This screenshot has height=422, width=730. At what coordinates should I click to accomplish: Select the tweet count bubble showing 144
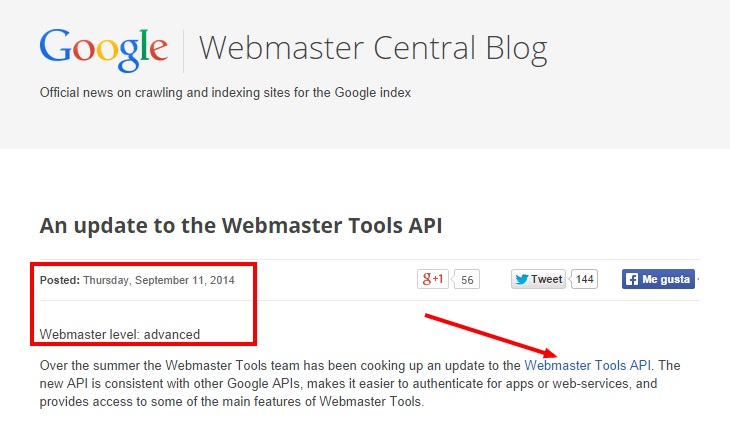pos(584,279)
